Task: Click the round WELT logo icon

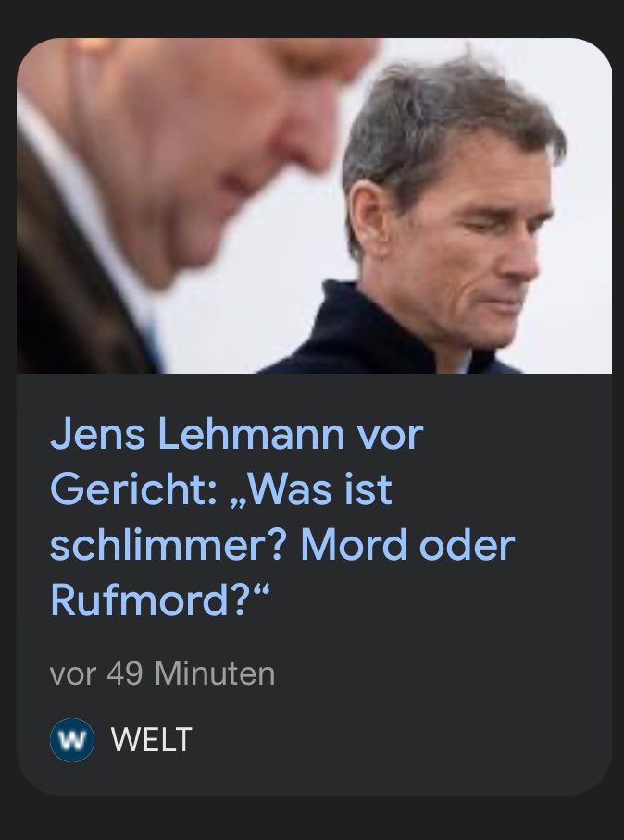Action: [72, 740]
